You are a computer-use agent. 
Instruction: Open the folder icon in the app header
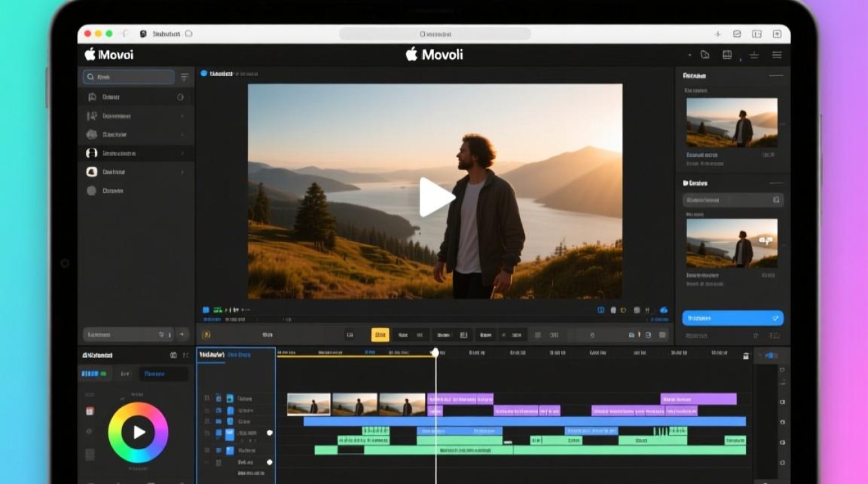705,55
